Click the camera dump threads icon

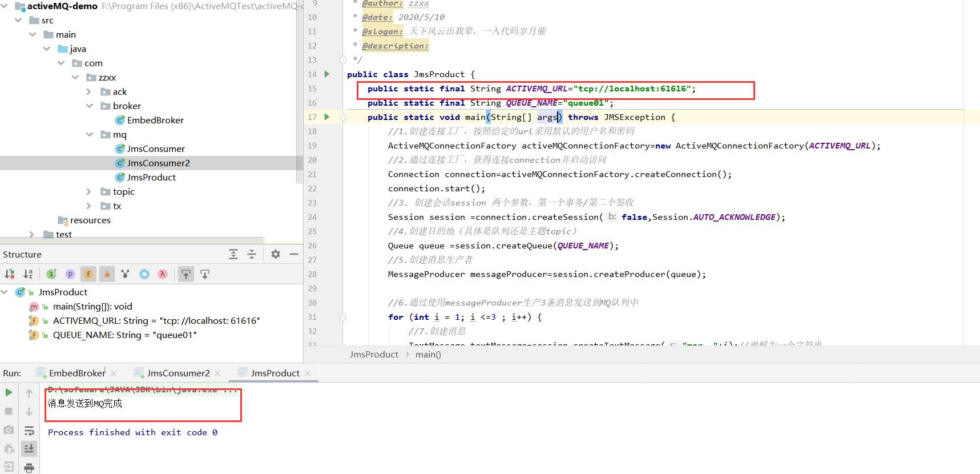9,429
